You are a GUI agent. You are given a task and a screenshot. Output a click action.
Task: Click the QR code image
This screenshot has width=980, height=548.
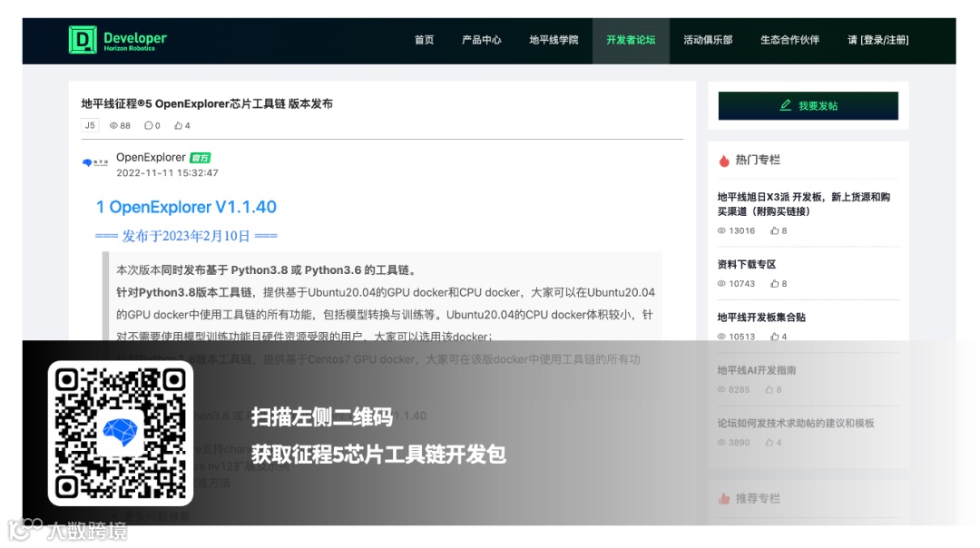click(x=121, y=433)
